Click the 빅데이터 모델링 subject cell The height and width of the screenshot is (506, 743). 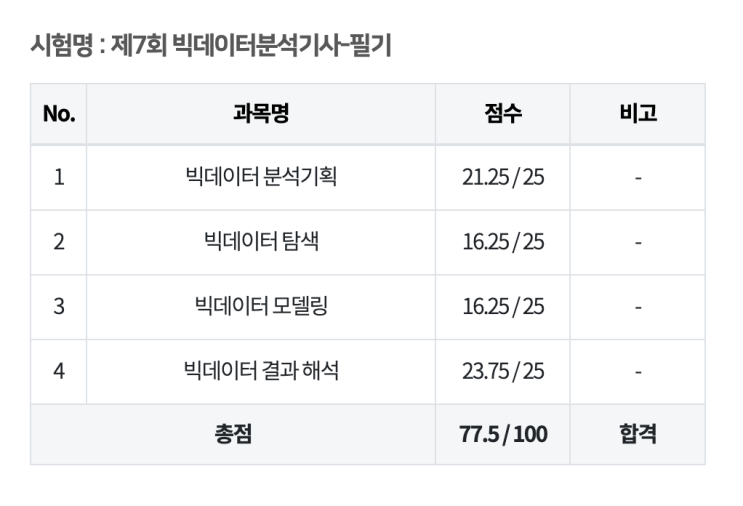(260, 306)
